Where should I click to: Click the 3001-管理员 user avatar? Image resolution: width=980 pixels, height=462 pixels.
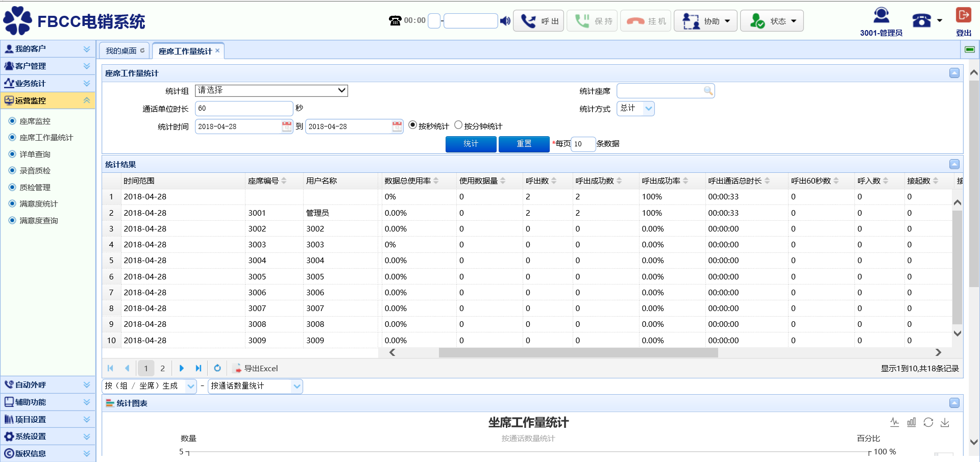tap(881, 15)
